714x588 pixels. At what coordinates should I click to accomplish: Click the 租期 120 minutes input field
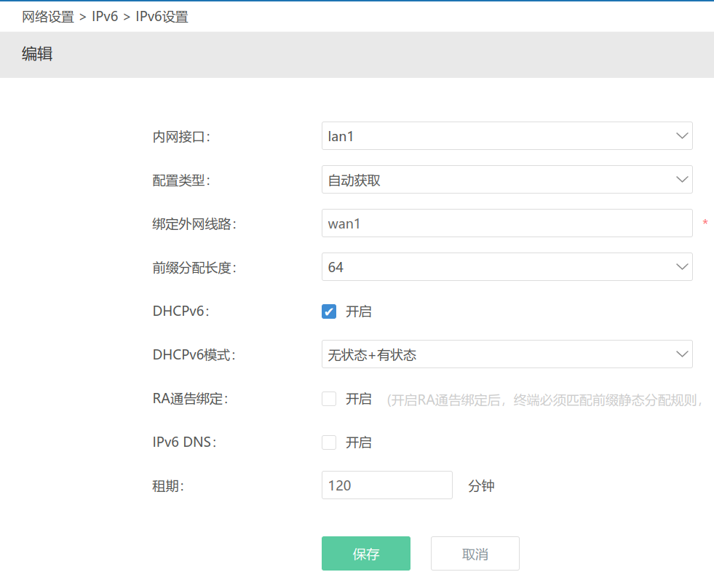[387, 485]
